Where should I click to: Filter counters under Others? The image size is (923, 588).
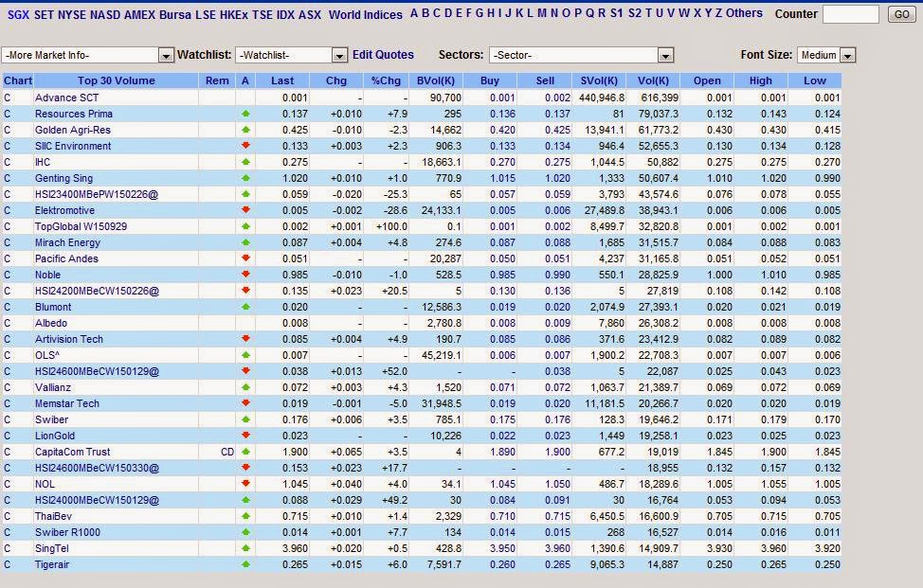[x=744, y=13]
